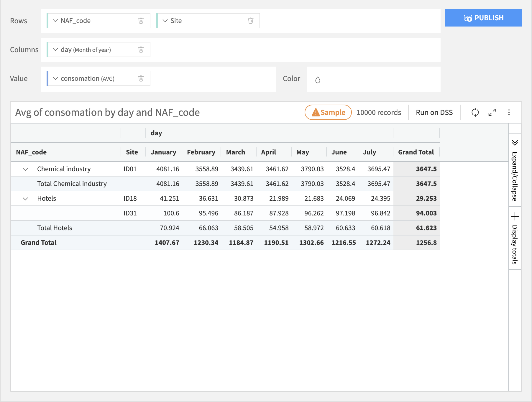Click the Grand Total column header

coord(416,152)
